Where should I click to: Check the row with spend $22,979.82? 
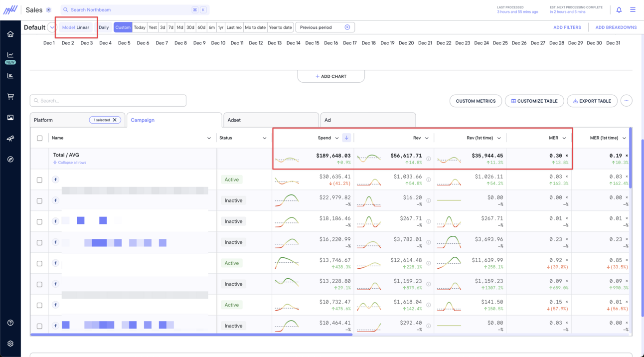click(x=39, y=201)
